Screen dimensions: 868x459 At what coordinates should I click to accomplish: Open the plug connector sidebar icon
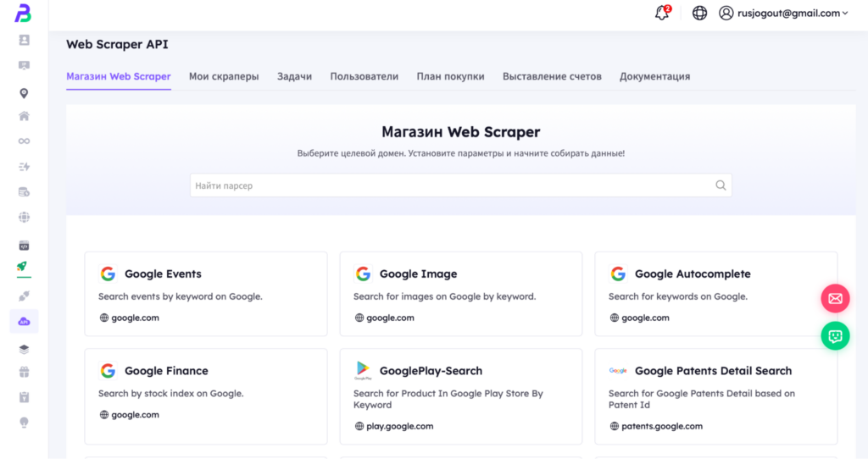click(24, 296)
